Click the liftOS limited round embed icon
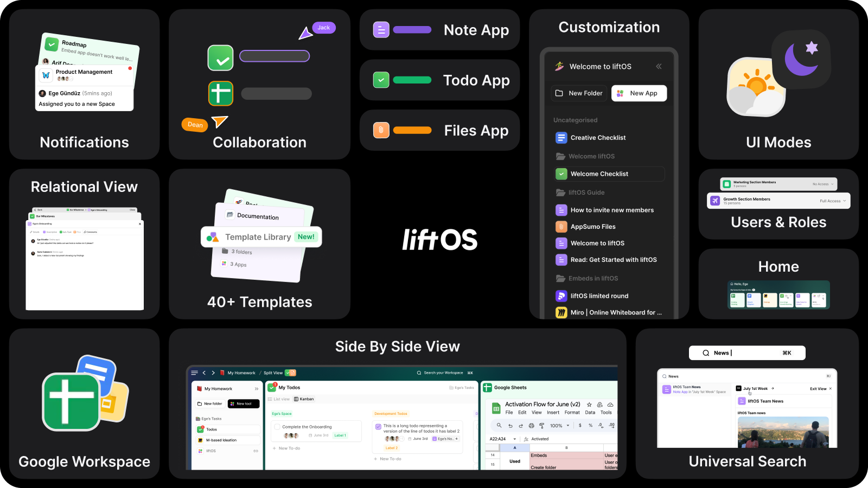The height and width of the screenshot is (488, 868). 561,296
